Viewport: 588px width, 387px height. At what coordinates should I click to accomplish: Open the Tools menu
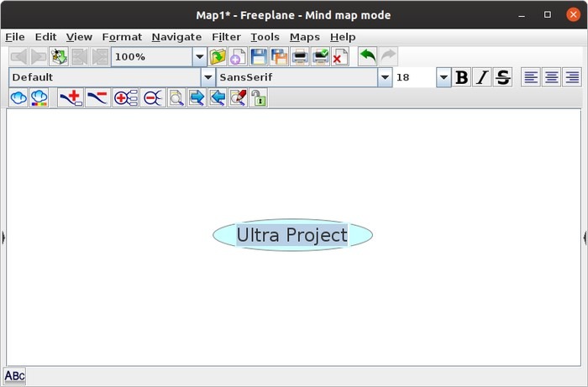pyautogui.click(x=265, y=37)
